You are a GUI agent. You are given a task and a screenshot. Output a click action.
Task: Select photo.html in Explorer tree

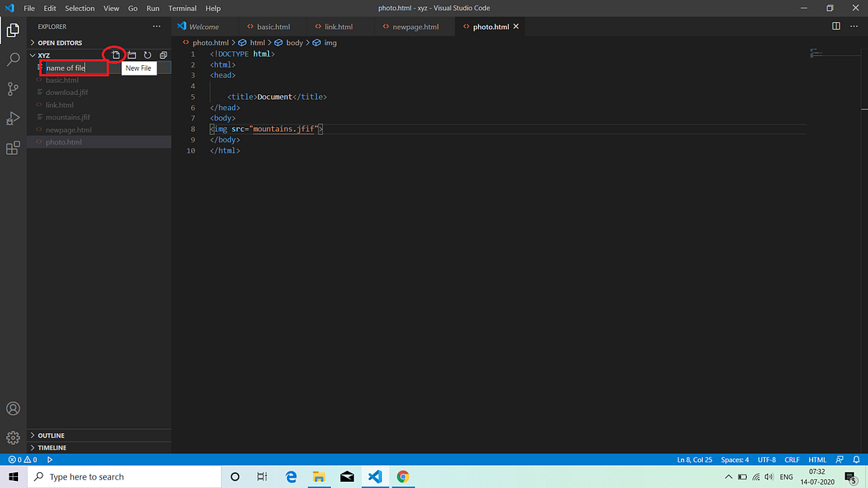100,142
